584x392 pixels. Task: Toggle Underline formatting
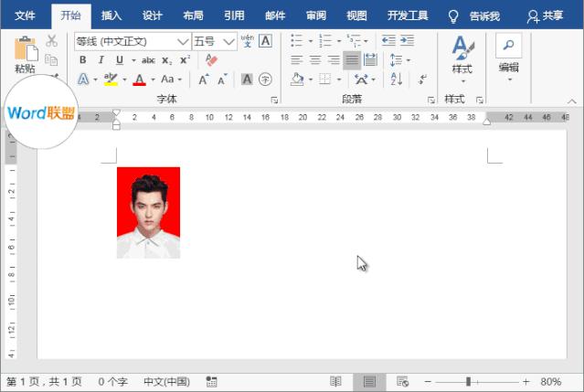[x=120, y=60]
